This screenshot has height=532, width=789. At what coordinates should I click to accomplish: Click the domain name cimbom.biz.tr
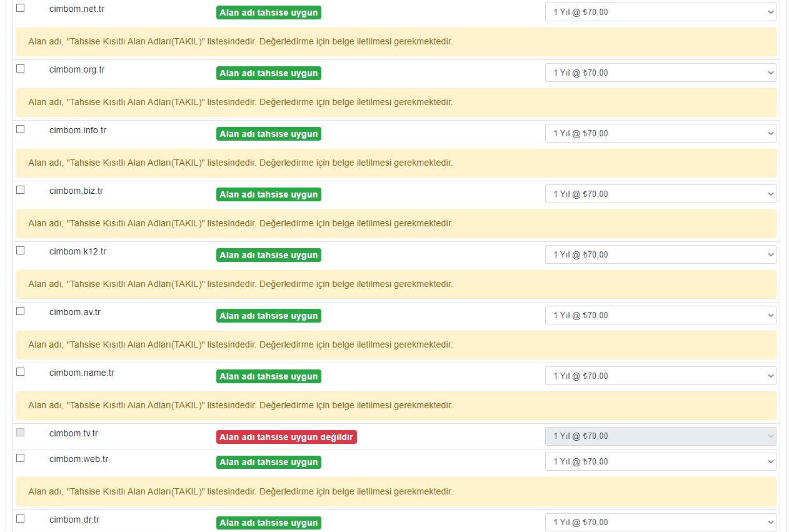click(76, 191)
